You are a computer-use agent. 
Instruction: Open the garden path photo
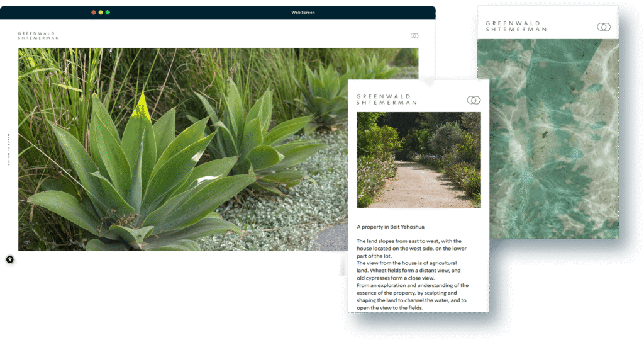tap(418, 160)
